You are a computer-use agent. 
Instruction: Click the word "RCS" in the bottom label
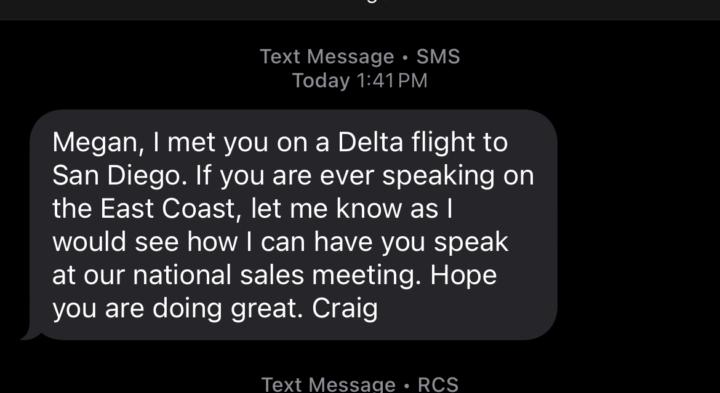438,385
